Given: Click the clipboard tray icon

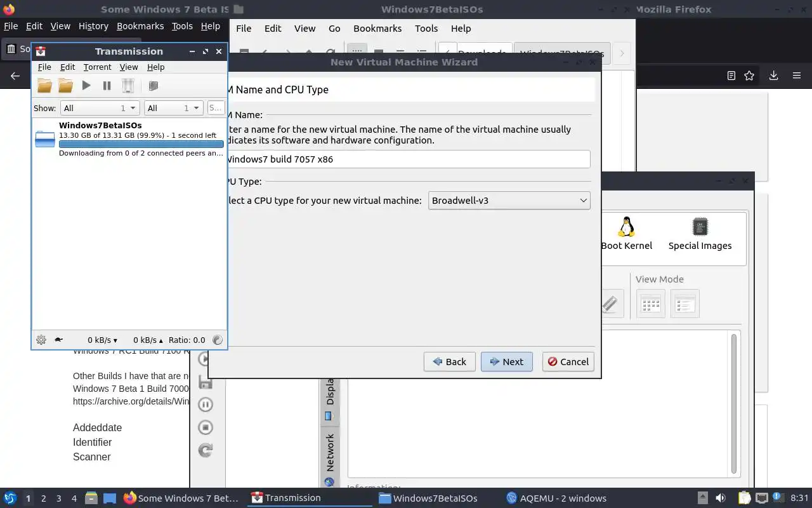Looking at the screenshot, I should (745, 498).
